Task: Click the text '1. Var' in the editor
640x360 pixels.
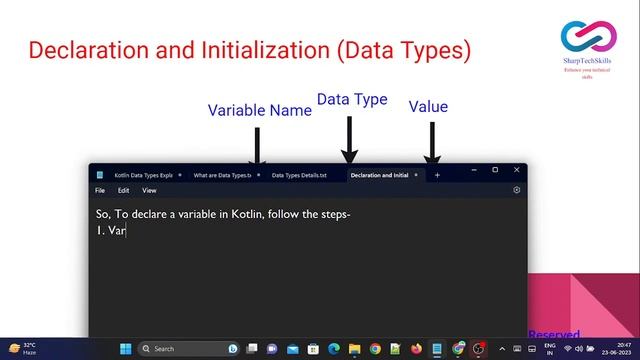Action: [111, 230]
